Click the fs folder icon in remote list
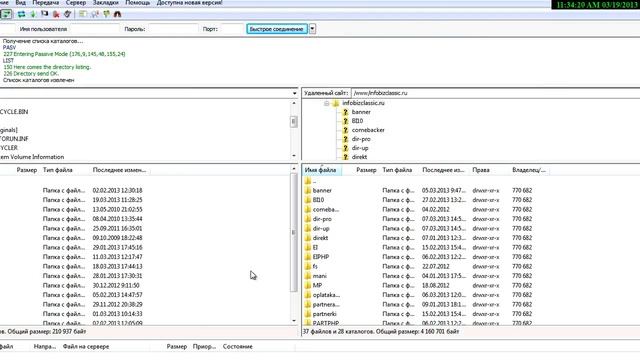 click(308, 266)
